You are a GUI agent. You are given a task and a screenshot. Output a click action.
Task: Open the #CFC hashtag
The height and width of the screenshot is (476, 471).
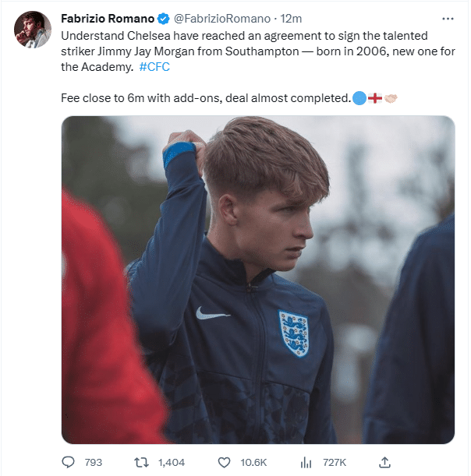(154, 68)
